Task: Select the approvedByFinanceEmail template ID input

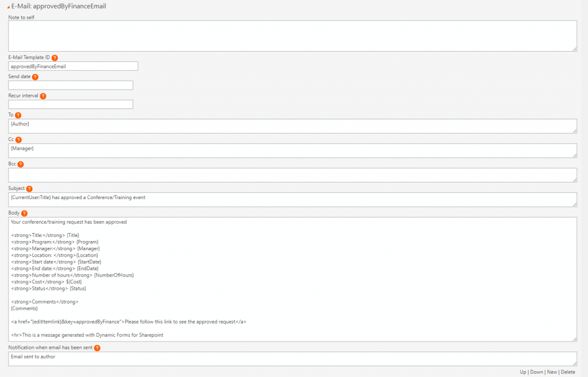Action: point(72,66)
